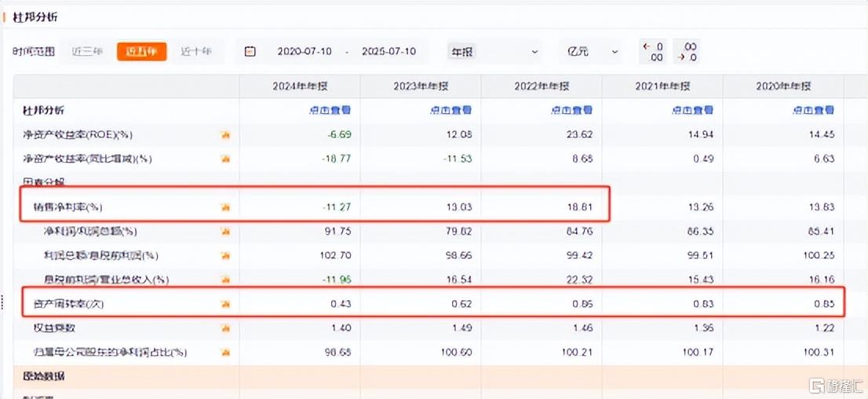Click the 息税前利润/营业总收入 value -11.96

coord(337,280)
